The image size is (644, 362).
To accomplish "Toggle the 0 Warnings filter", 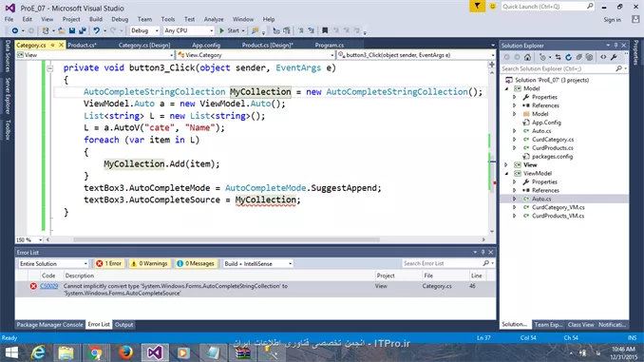I will tap(149, 263).
